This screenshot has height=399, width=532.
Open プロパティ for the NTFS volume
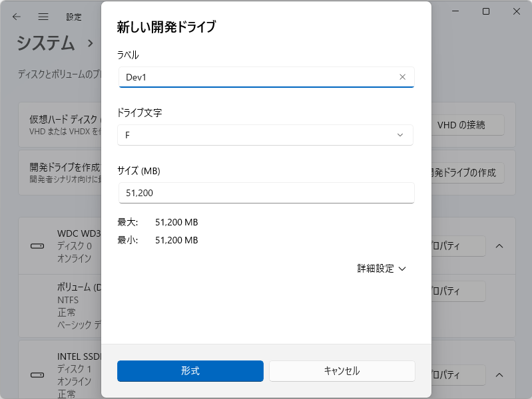pyautogui.click(x=458, y=291)
